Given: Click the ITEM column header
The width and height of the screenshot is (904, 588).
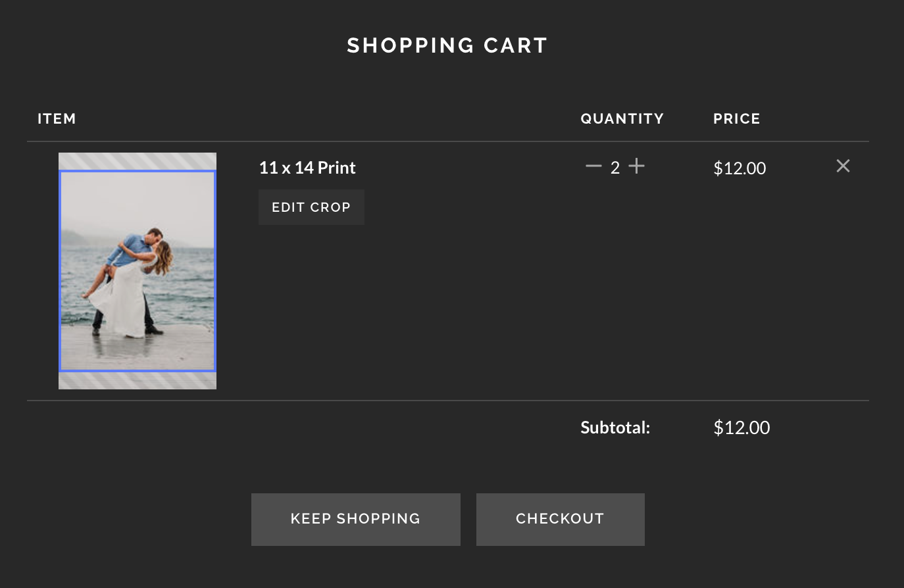Looking at the screenshot, I should 57,119.
